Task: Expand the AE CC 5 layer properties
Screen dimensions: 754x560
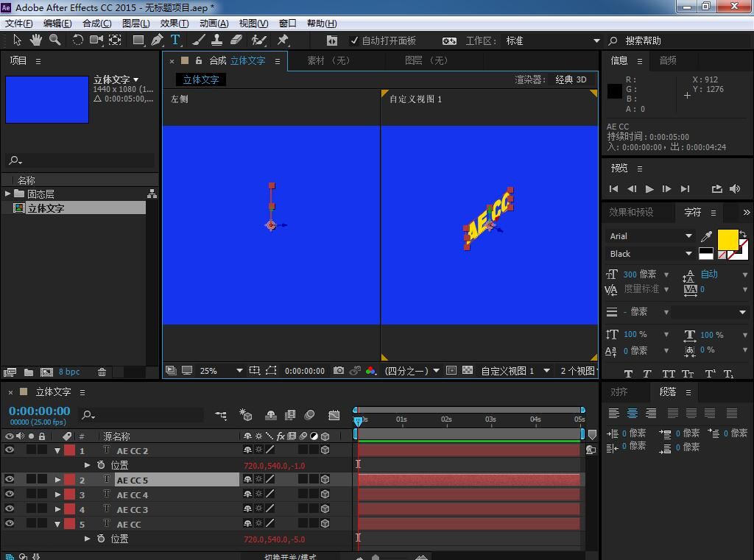Action: (57, 480)
